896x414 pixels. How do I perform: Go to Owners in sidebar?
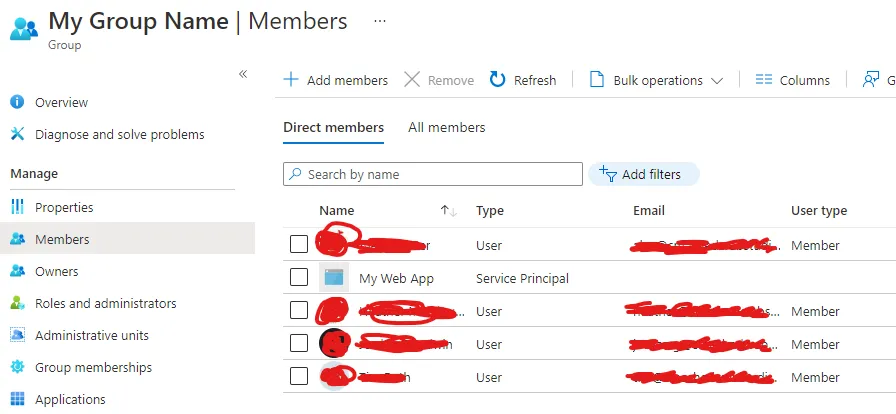click(56, 271)
